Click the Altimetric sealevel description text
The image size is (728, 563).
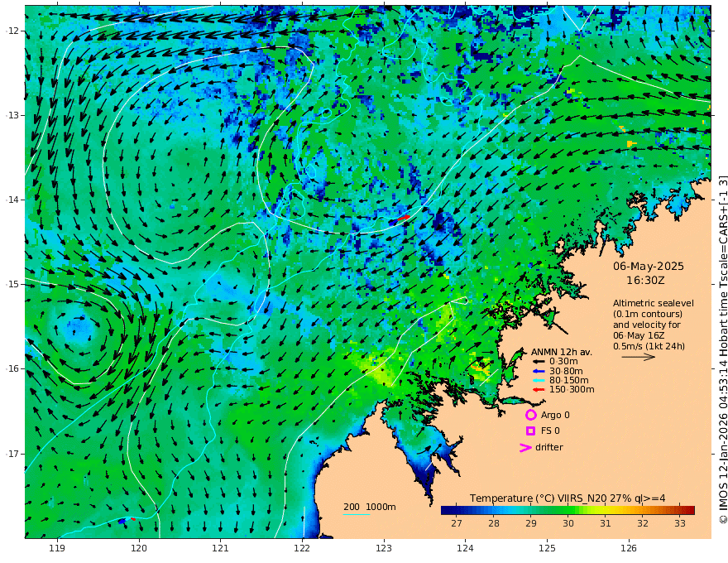pos(654,325)
